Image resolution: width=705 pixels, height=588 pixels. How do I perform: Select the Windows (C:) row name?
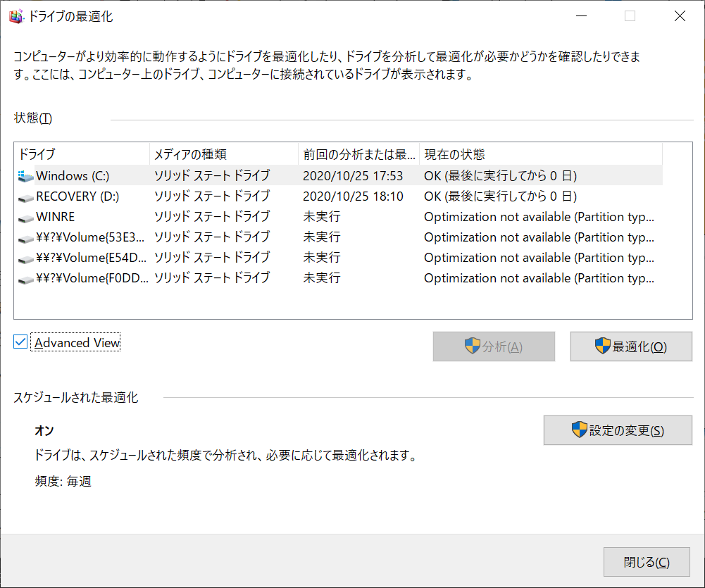73,176
